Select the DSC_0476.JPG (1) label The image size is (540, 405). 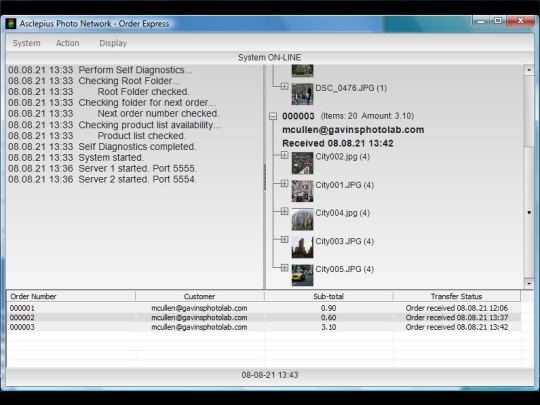[x=351, y=88]
